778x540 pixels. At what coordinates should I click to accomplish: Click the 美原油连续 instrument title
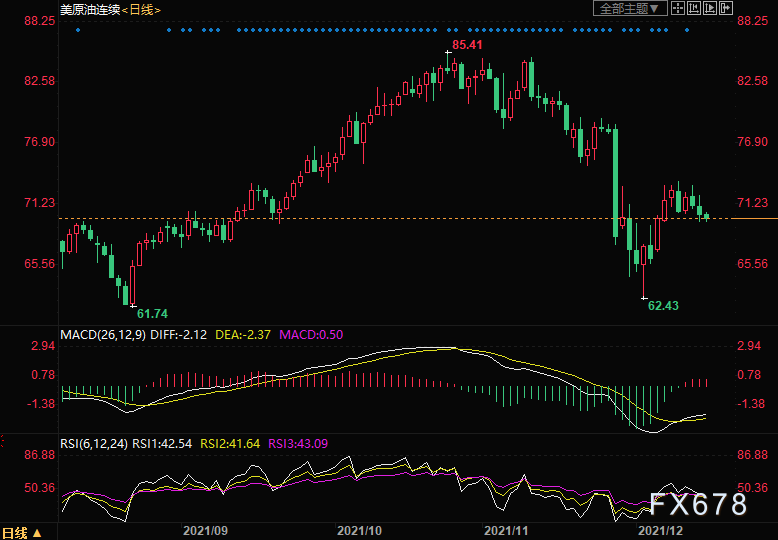(90, 9)
